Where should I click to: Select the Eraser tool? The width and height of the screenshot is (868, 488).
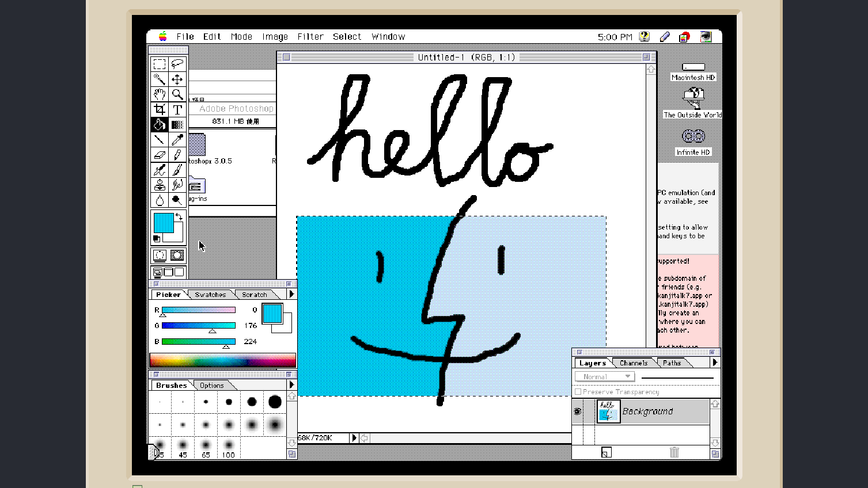coord(160,154)
